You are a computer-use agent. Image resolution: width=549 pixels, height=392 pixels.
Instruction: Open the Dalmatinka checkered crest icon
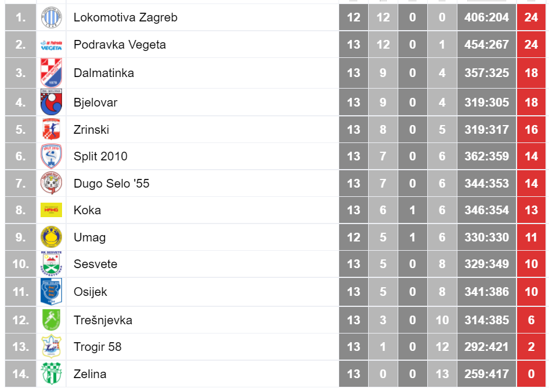click(x=51, y=73)
